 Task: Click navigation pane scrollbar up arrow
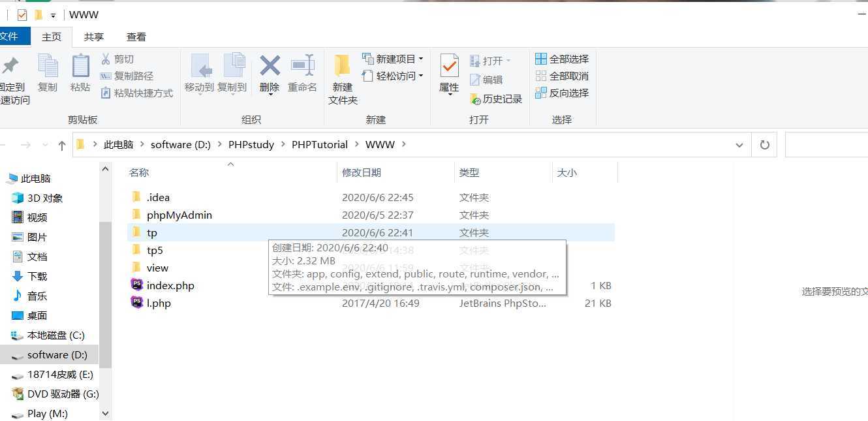point(106,168)
